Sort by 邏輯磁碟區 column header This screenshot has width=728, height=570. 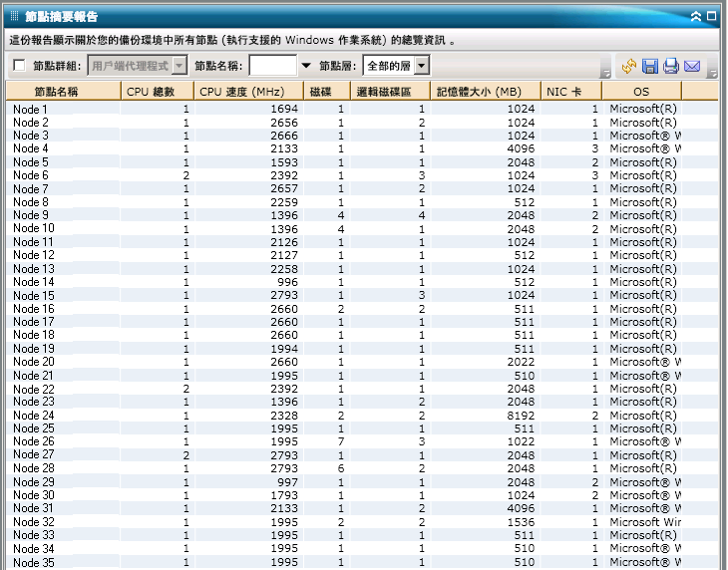pos(391,92)
